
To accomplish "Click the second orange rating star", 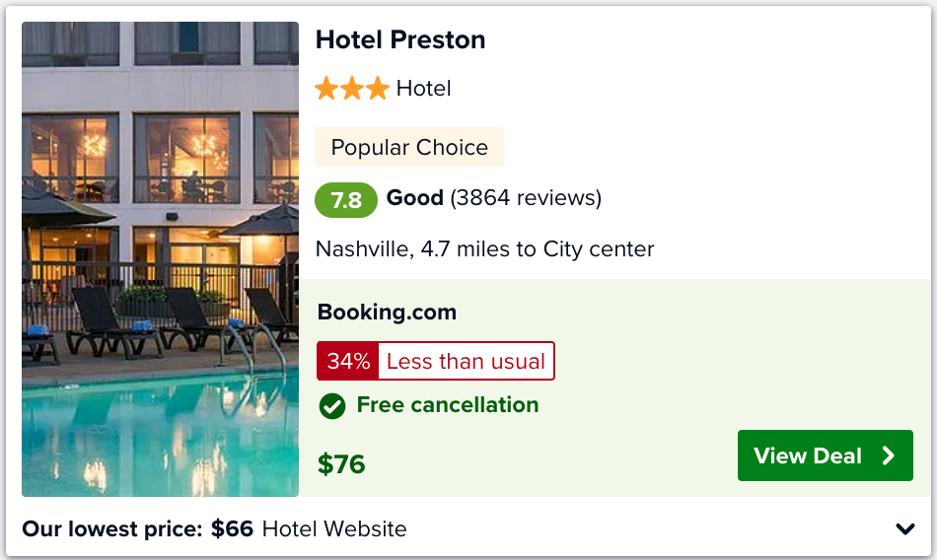I will pos(352,89).
